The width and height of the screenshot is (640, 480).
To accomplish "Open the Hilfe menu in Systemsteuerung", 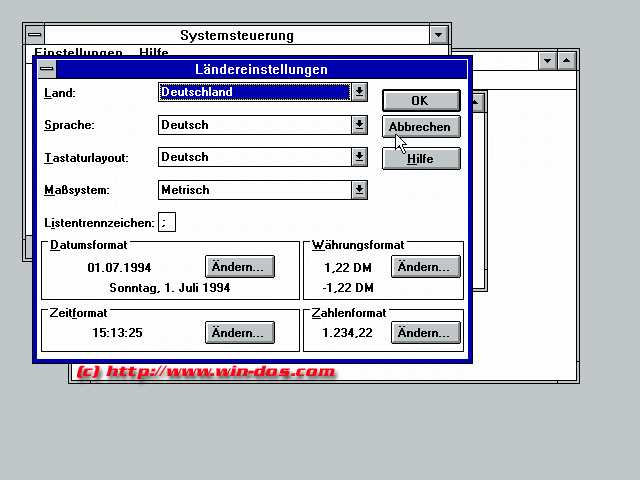I will [x=154, y=52].
